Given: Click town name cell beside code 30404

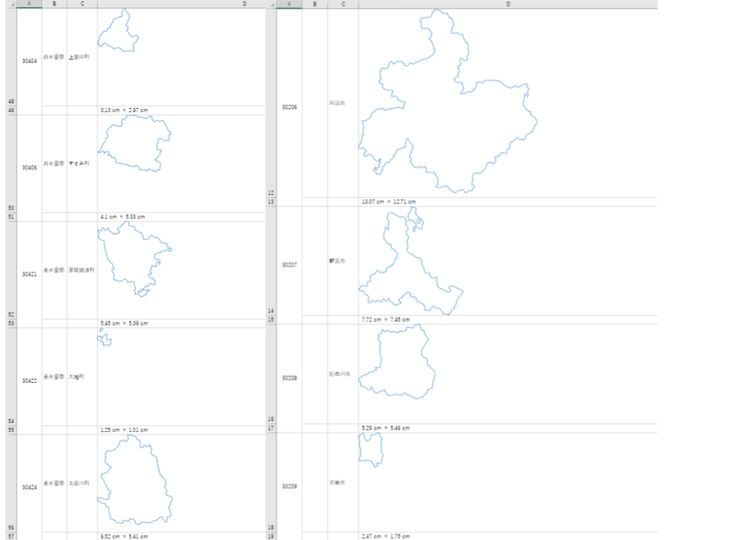Looking at the screenshot, I should click(82, 57).
